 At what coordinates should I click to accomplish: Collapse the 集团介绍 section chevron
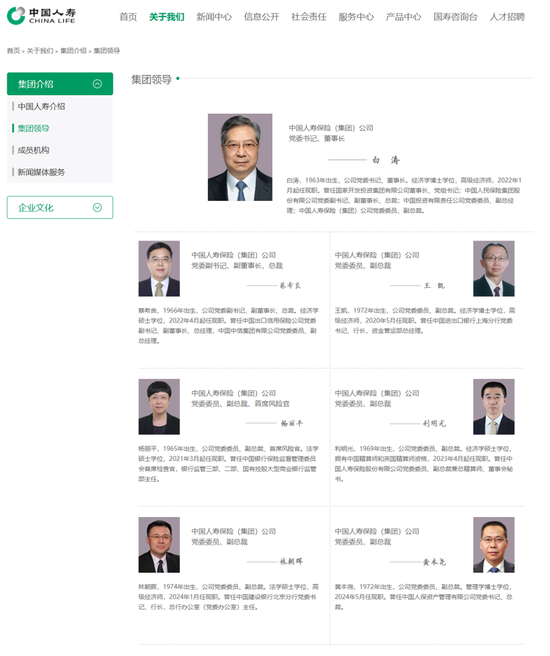click(97, 84)
